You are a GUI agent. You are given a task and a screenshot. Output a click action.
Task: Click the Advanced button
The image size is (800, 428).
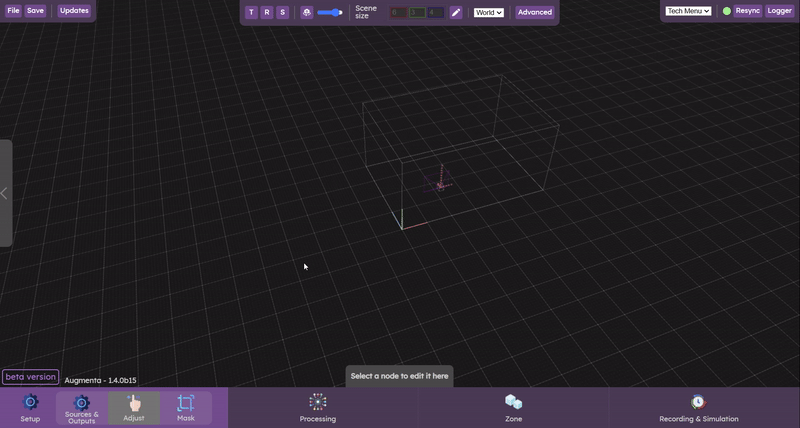point(535,12)
